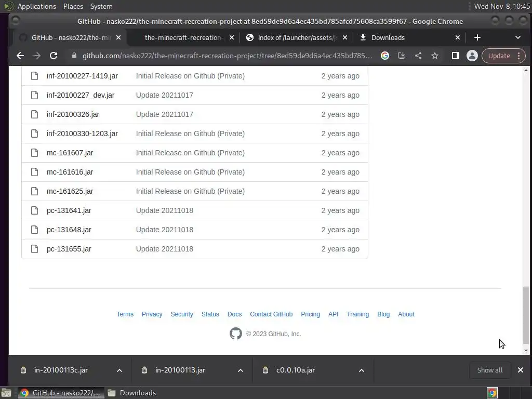Click the file icon beside pc-131655.jar
Image resolution: width=532 pixels, height=399 pixels.
point(35,249)
